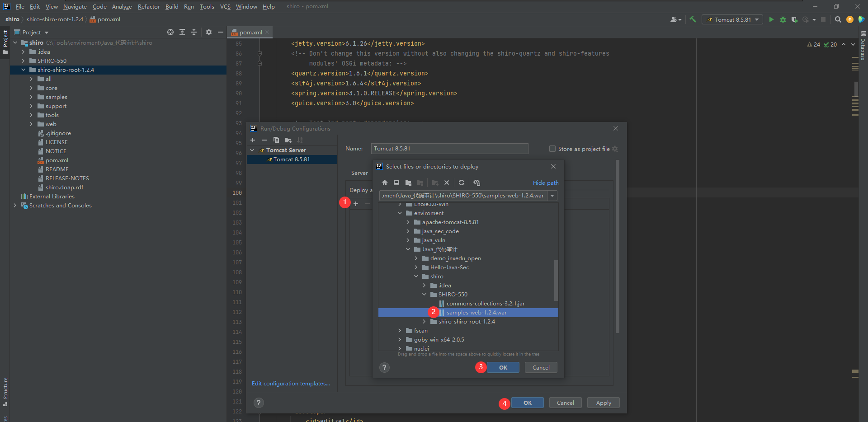This screenshot has width=868, height=422.
Task: Add new configuration with plus icon
Action: (x=253, y=140)
